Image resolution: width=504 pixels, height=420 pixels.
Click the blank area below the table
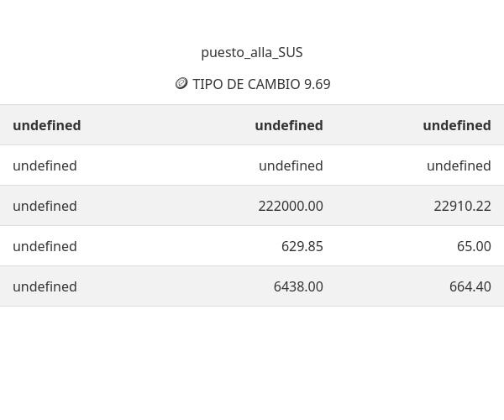pos(252,363)
